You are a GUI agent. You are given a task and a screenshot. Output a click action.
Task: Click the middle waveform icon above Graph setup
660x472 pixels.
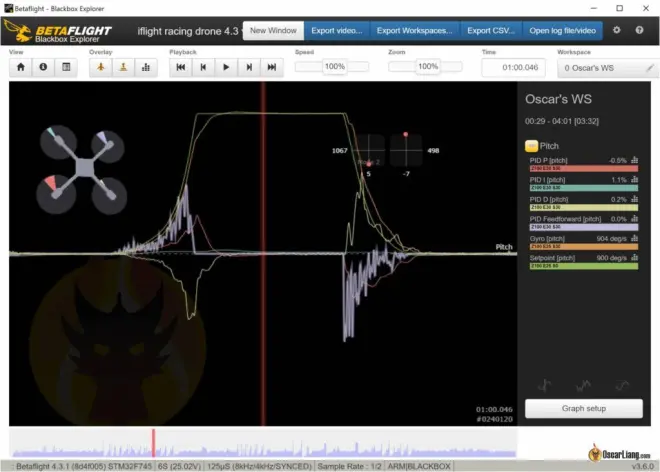click(583, 385)
